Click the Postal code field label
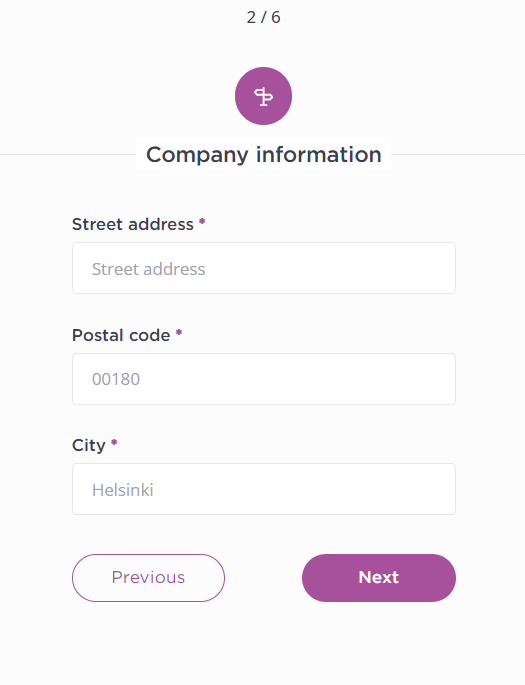Screen dimensions: 525x685 [x=121, y=335]
